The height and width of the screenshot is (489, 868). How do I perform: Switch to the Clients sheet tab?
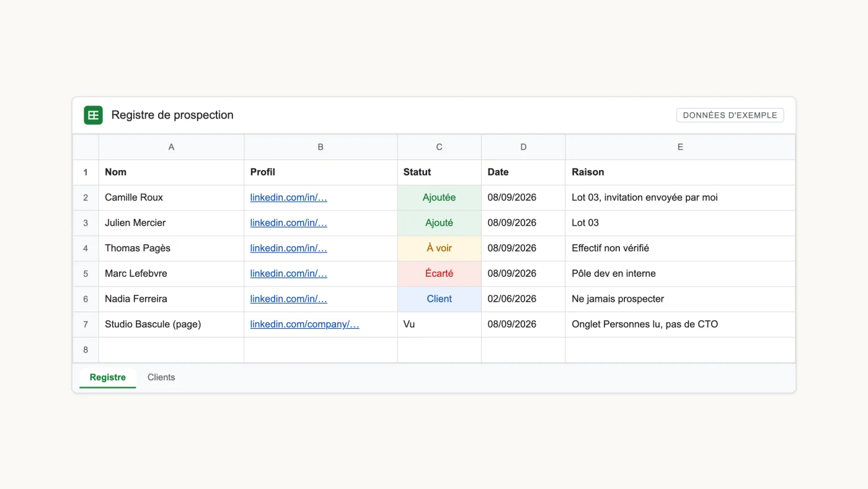161,377
